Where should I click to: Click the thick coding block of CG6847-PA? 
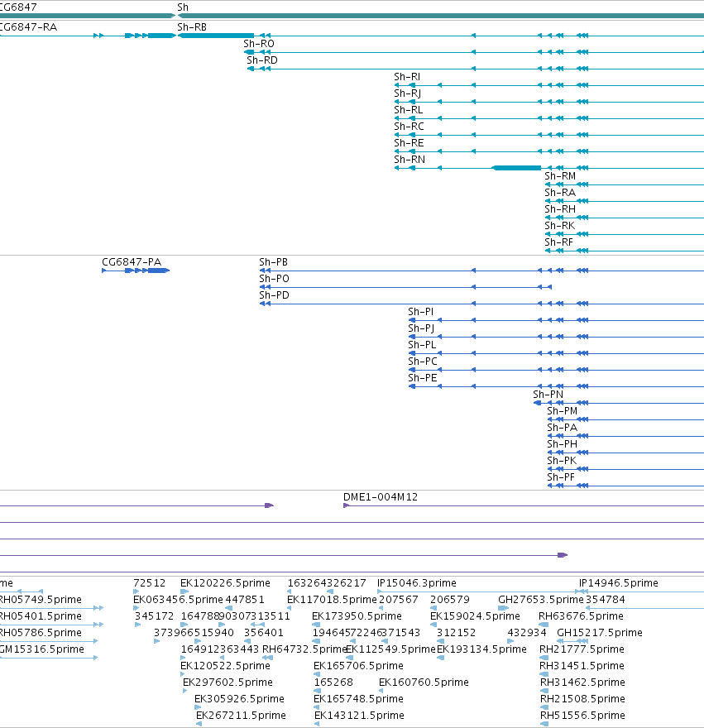coord(157,271)
